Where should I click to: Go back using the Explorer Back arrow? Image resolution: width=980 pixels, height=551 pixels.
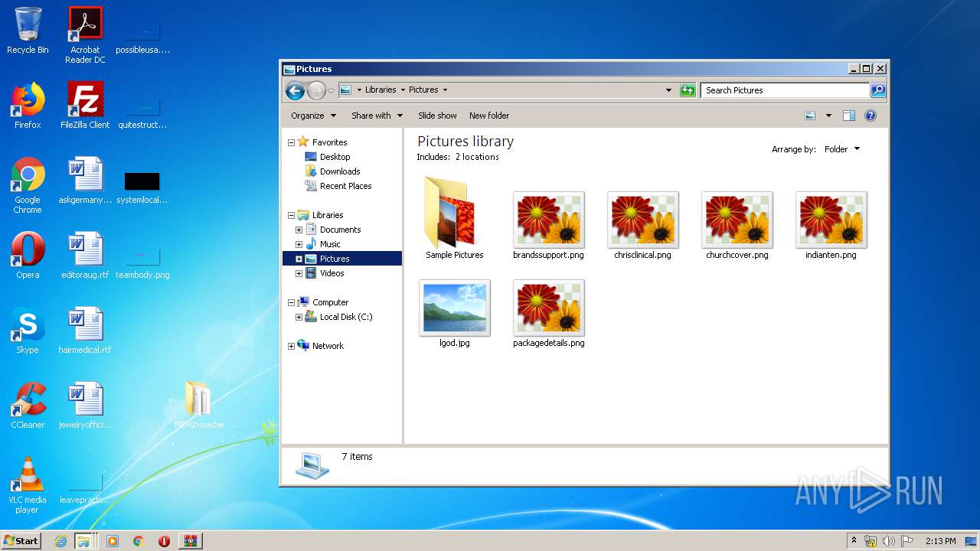point(295,90)
